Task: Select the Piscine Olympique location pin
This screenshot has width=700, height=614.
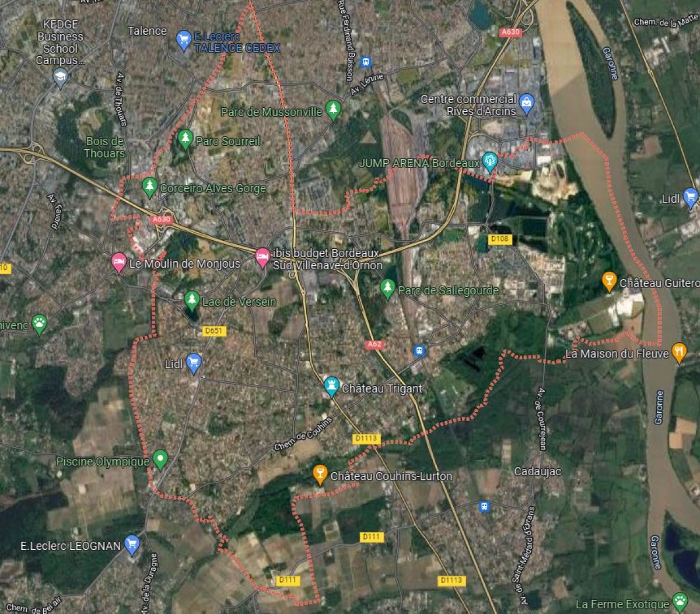Action: click(x=160, y=460)
